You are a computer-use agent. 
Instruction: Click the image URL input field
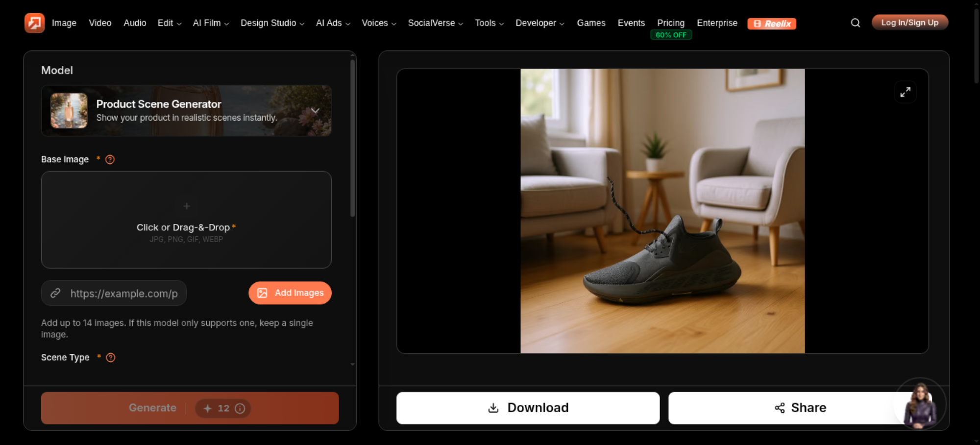(114, 293)
